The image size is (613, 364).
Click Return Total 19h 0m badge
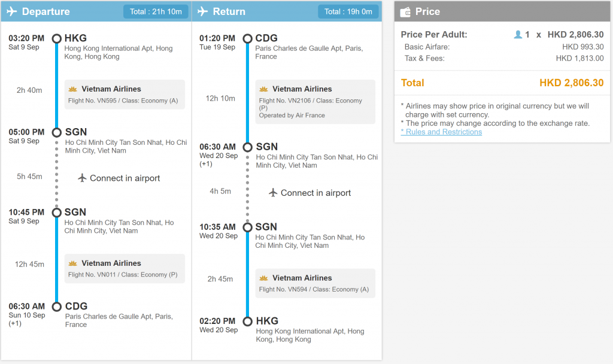coord(348,12)
